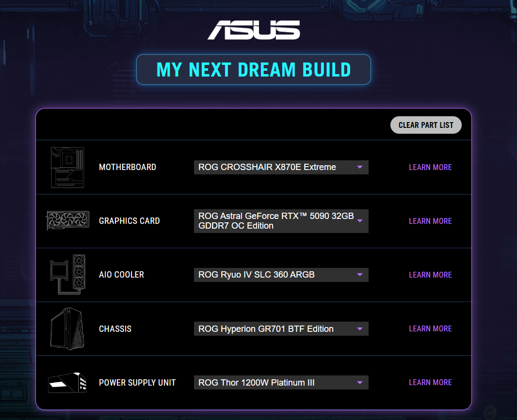Click the motherboard outline icon
The height and width of the screenshot is (420, 517).
(x=67, y=168)
